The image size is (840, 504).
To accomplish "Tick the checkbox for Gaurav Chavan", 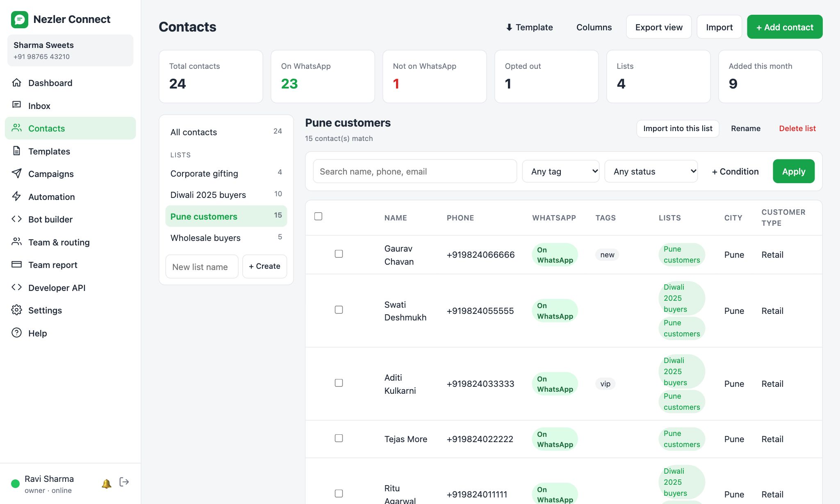I will pos(339,254).
